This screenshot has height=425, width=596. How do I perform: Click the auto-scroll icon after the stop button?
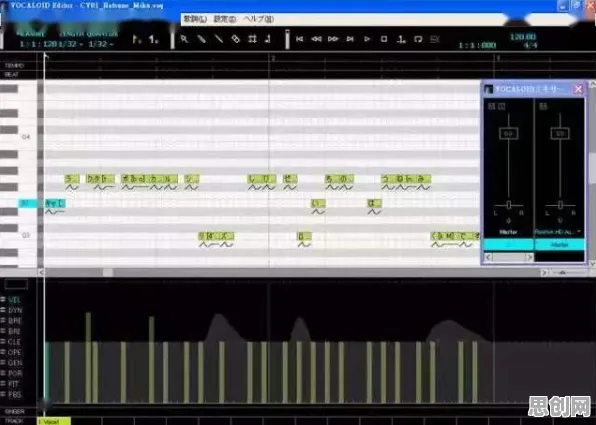(x=401, y=39)
